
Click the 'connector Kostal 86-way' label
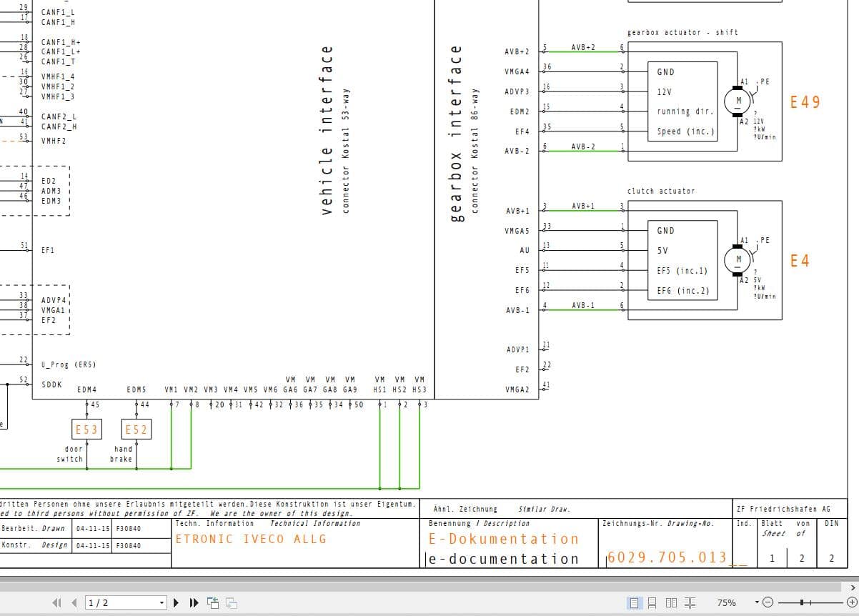point(475,150)
